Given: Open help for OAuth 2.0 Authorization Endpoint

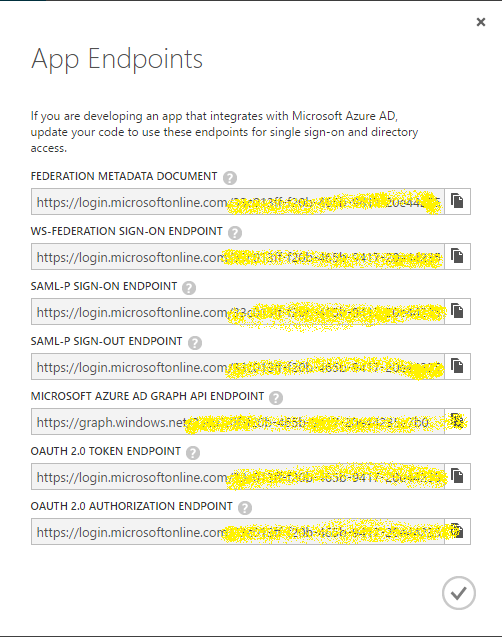Looking at the screenshot, I should click(x=245, y=508).
